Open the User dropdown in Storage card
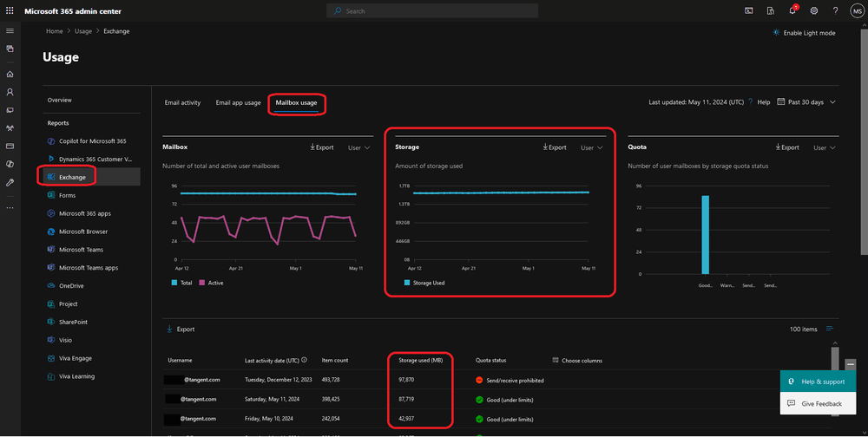The height and width of the screenshot is (437, 868). pyautogui.click(x=592, y=147)
